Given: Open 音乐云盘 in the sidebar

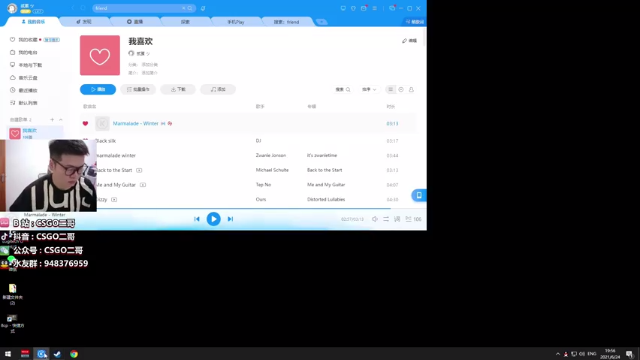Looking at the screenshot, I should [x=28, y=78].
